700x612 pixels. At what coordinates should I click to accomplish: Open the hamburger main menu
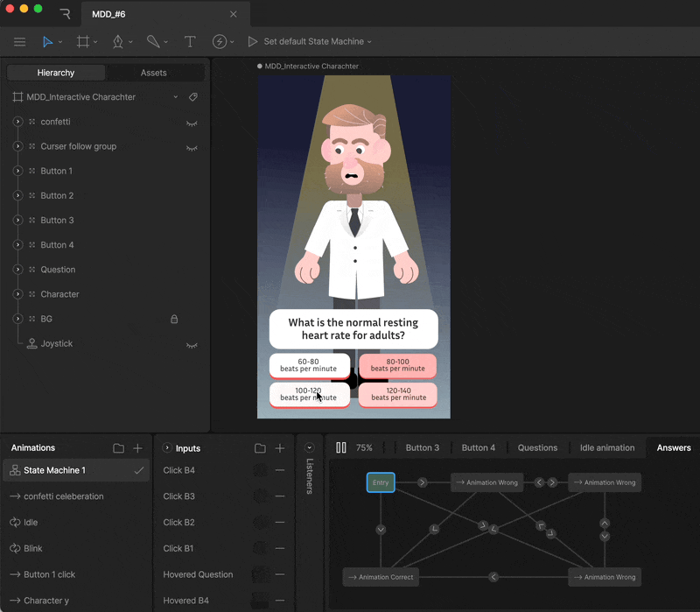(19, 42)
